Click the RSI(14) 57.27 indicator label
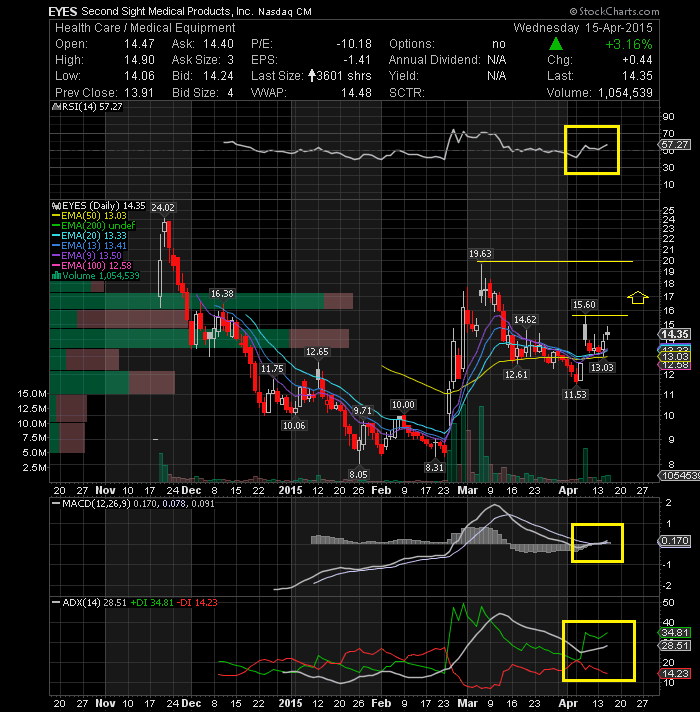 point(88,107)
